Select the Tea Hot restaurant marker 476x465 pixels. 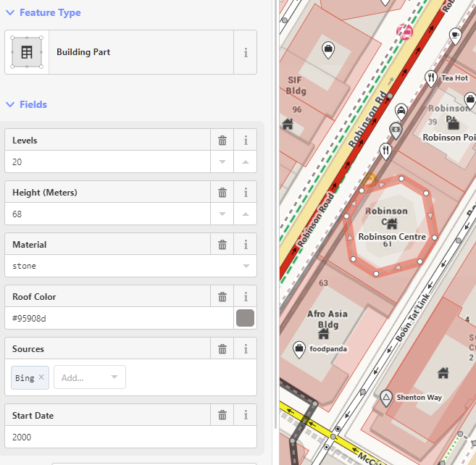coord(431,78)
